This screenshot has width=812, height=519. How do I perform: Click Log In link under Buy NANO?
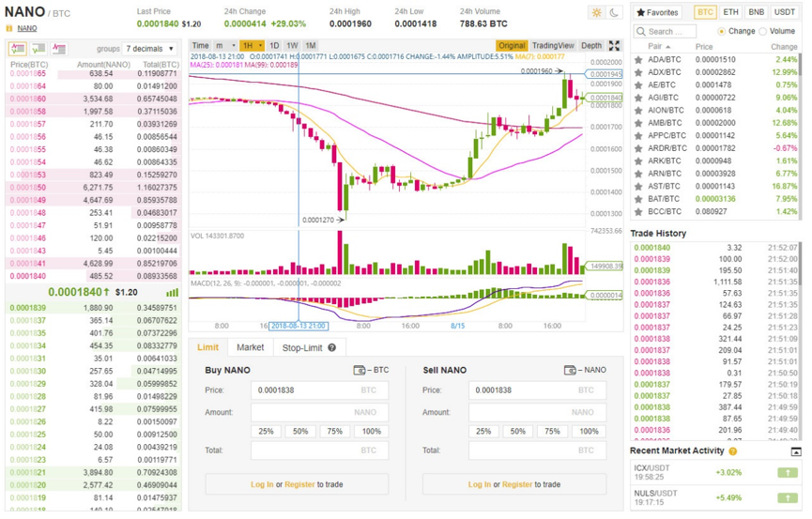click(x=262, y=485)
